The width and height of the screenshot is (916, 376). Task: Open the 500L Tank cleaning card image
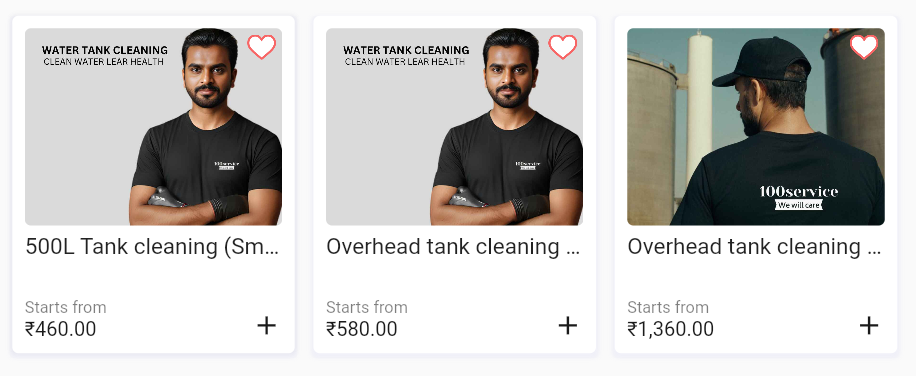pyautogui.click(x=153, y=127)
